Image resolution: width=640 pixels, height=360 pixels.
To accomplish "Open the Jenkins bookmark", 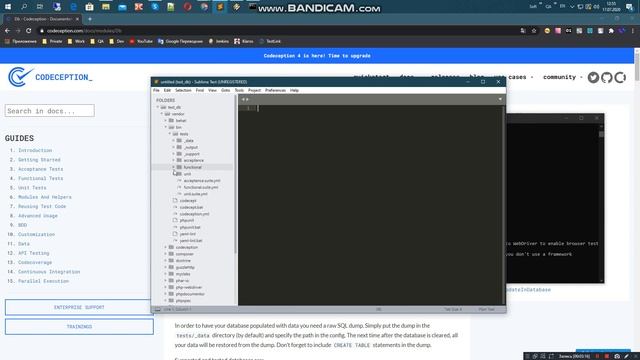I will 218,41.
